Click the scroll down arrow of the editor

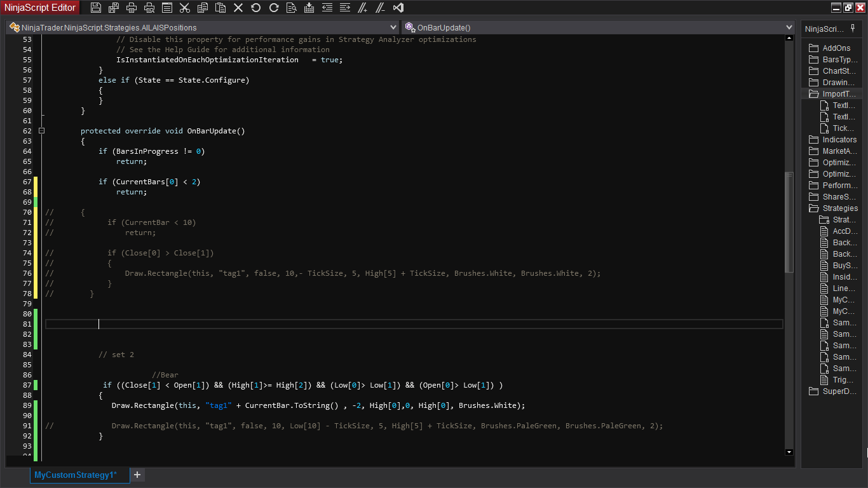pyautogui.click(x=789, y=452)
